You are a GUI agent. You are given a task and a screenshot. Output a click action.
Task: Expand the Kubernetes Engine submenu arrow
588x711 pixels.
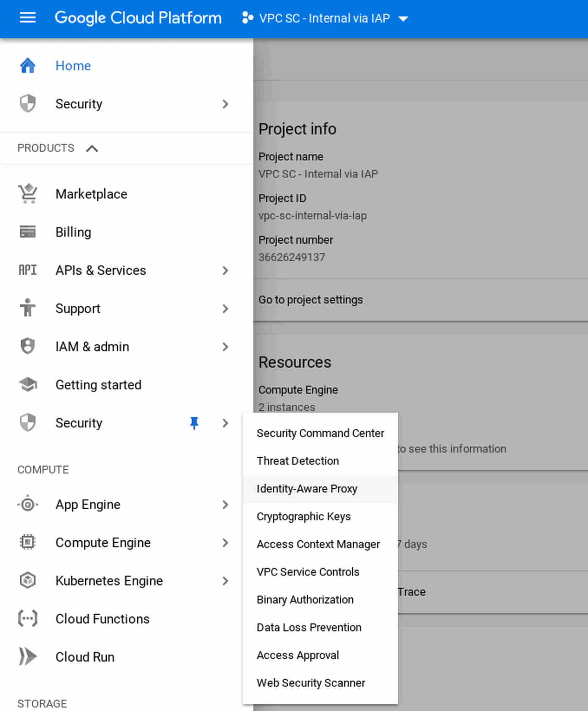point(225,581)
